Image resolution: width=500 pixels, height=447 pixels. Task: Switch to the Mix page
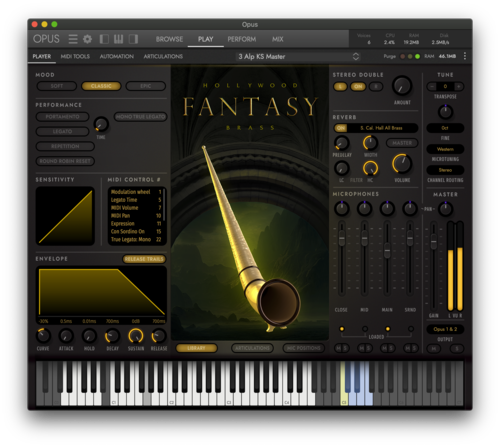click(x=277, y=39)
